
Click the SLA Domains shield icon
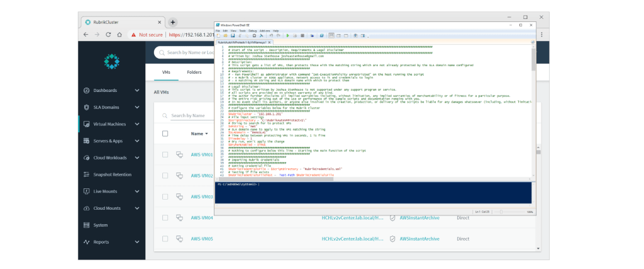click(86, 107)
